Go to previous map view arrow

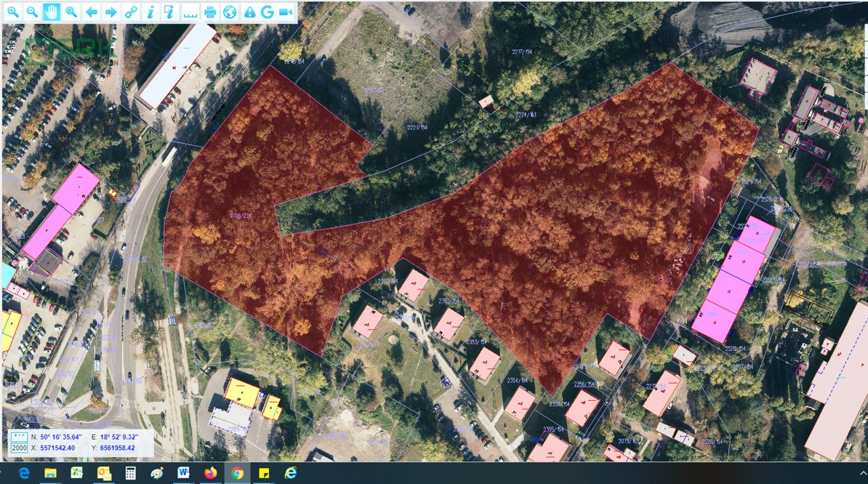pyautogui.click(x=91, y=12)
